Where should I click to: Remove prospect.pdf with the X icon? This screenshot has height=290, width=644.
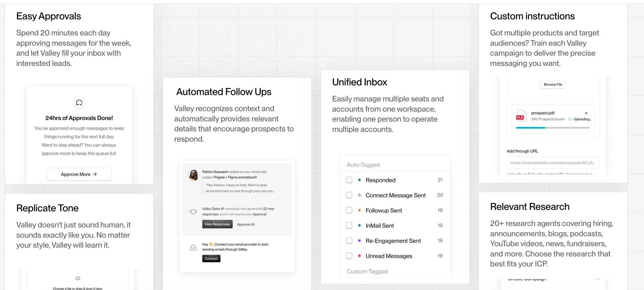click(586, 113)
